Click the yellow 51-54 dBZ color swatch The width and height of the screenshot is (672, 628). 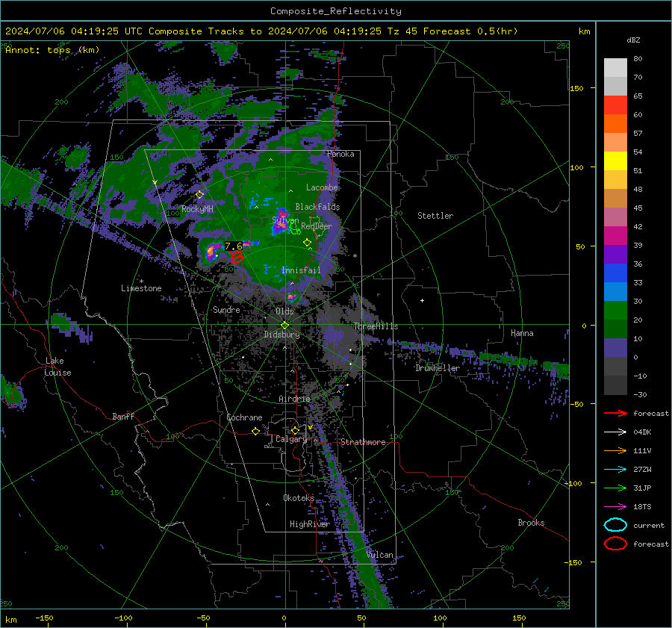pyautogui.click(x=615, y=161)
